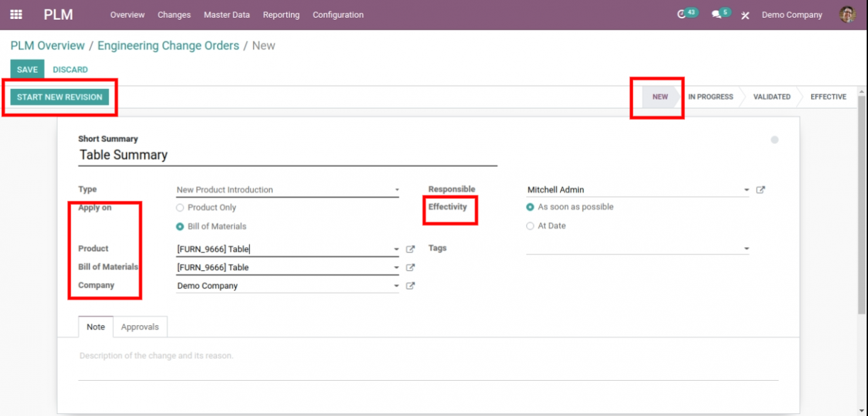
Task: Open the messages chat bubble icon
Action: [x=716, y=14]
